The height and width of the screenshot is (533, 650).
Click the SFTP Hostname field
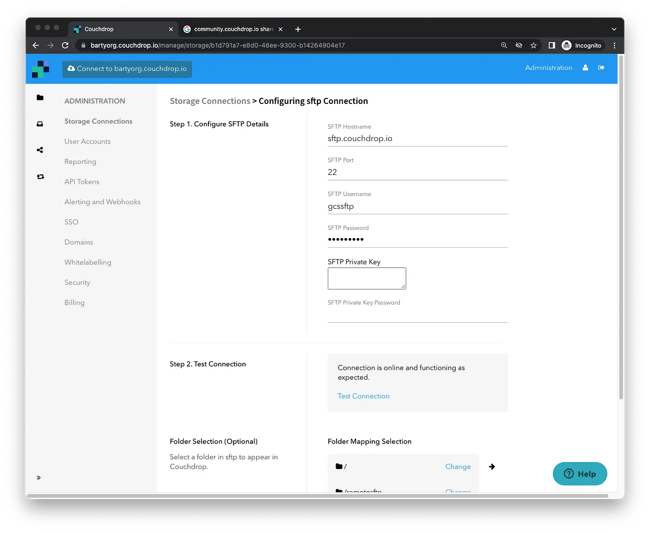[x=417, y=138]
